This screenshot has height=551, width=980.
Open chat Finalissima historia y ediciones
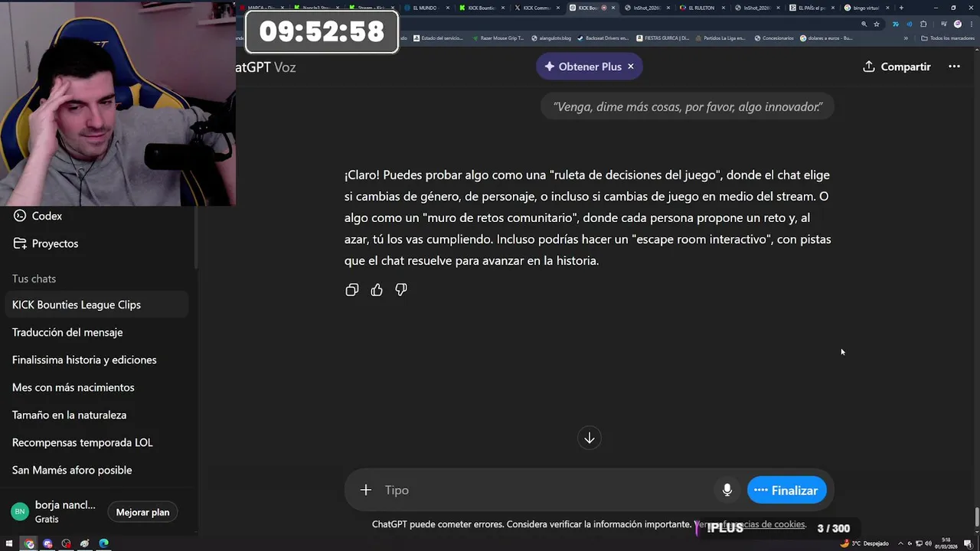(x=97, y=360)
